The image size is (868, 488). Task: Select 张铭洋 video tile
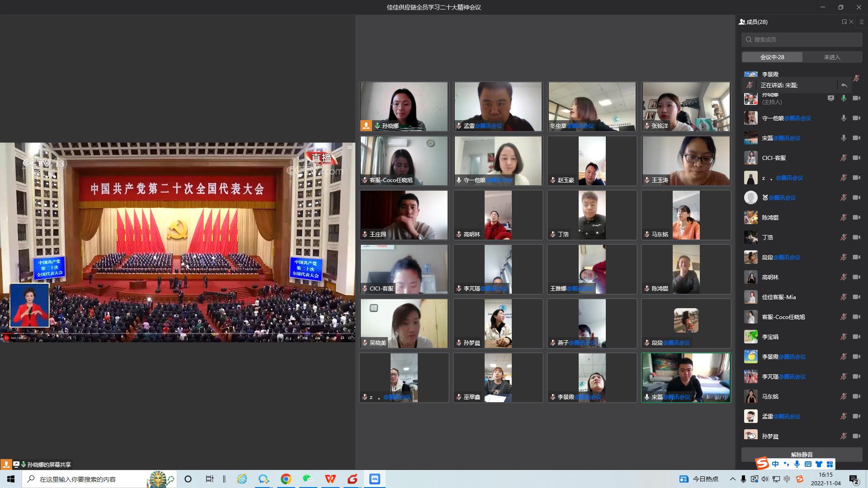686,107
